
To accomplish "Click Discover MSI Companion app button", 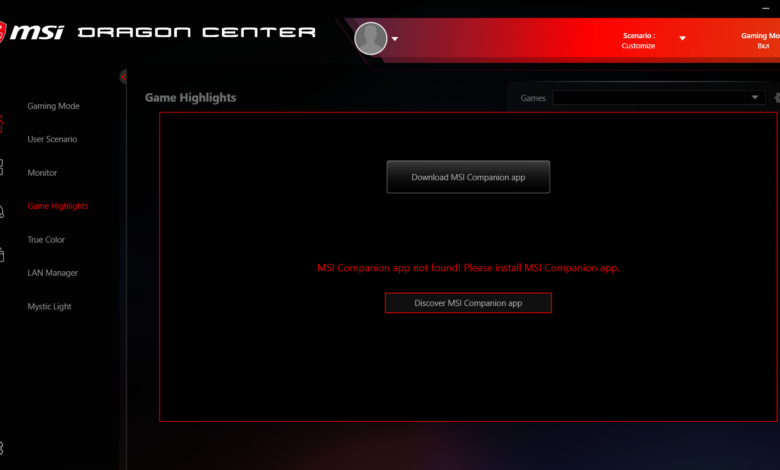I will click(x=468, y=303).
